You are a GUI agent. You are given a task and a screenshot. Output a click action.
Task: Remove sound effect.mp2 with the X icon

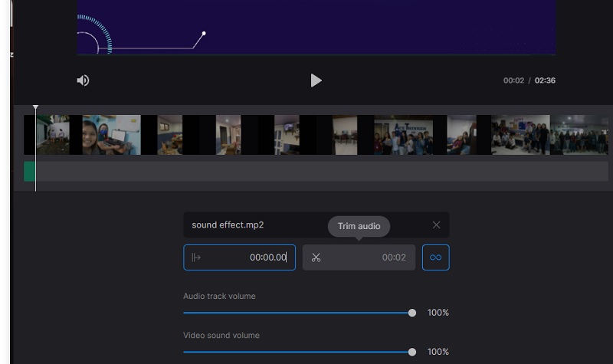[436, 225]
